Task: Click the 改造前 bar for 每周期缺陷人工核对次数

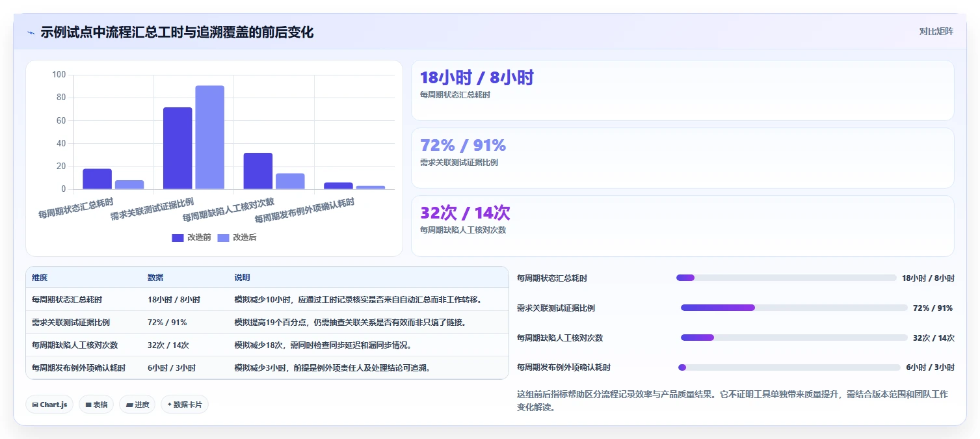Action: pos(258,171)
